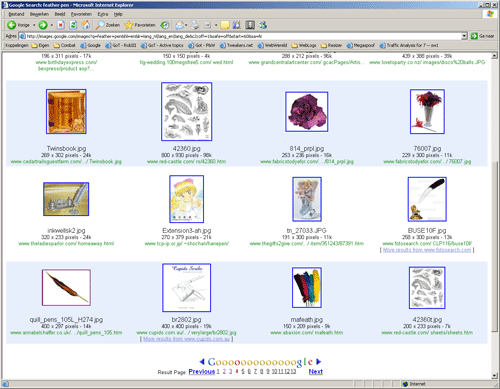
Task: Click More results from www.fotosearch.com link
Action: click(427, 250)
